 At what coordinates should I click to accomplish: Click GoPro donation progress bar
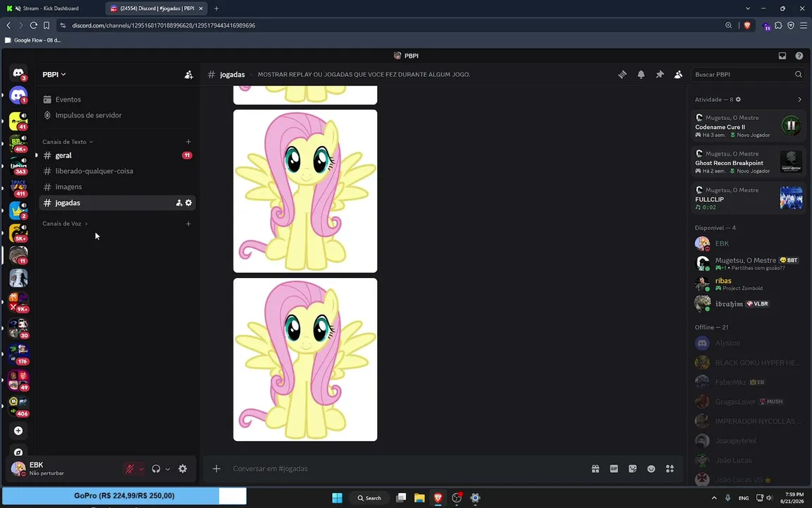click(x=124, y=496)
